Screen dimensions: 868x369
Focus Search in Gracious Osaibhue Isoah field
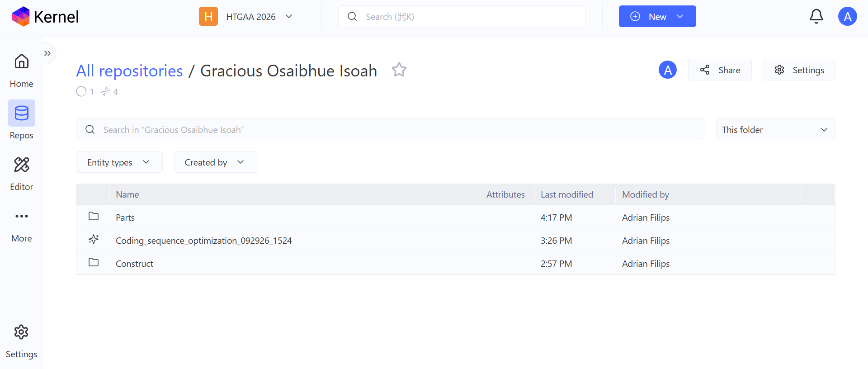[391, 130]
